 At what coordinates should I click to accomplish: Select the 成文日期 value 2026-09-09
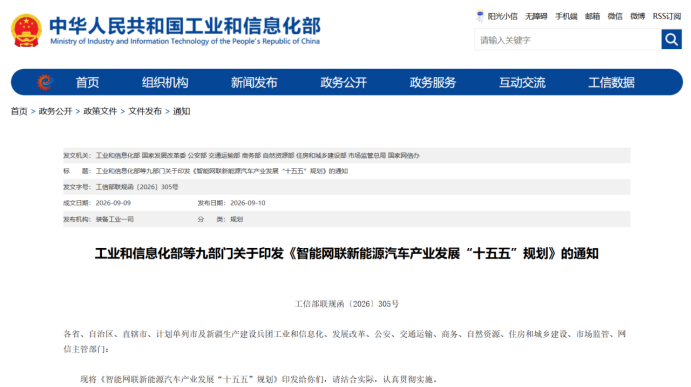point(113,203)
